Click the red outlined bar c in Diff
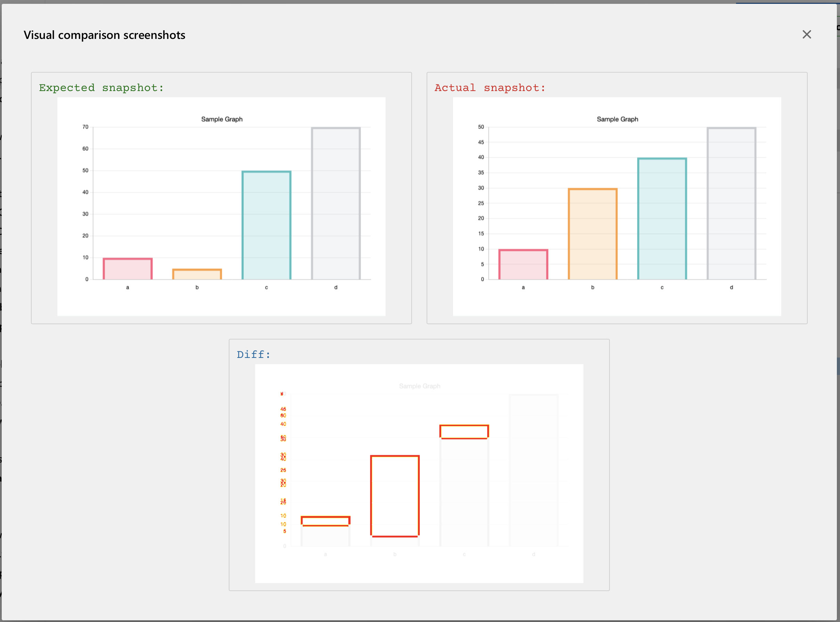Viewport: 840px width, 622px height. click(464, 431)
